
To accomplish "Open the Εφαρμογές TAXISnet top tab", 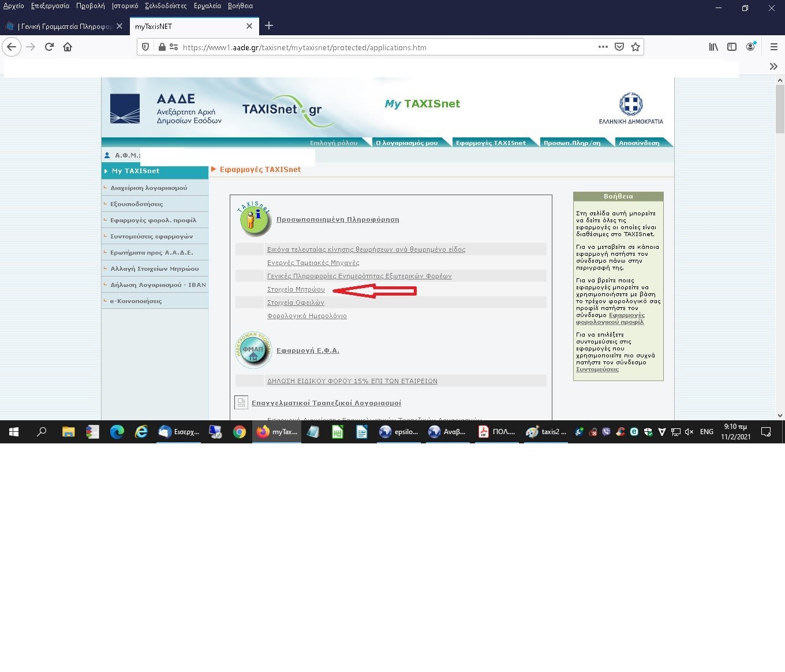I will [491, 143].
